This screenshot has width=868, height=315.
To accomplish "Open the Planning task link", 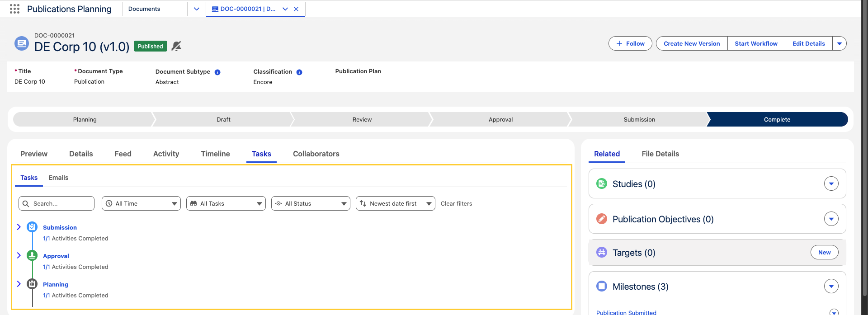I will pyautogui.click(x=56, y=284).
